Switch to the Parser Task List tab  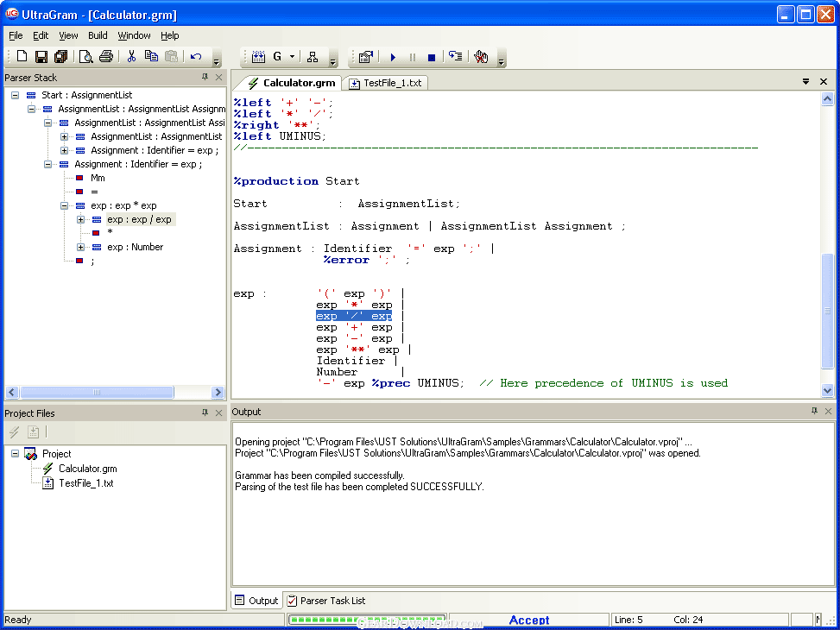coord(326,601)
